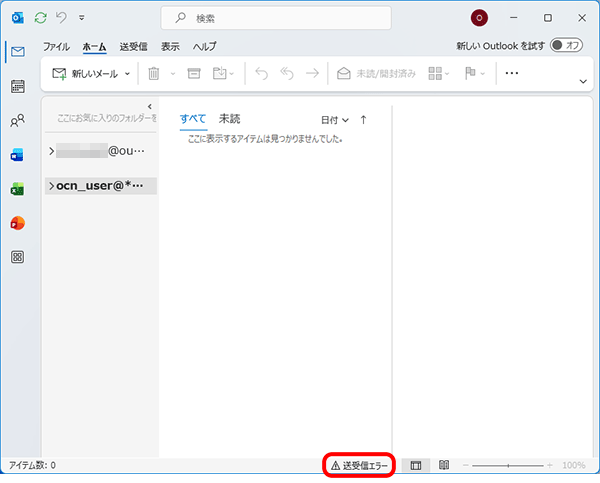
Task: Launch Excel from the left sidebar
Action: point(17,189)
